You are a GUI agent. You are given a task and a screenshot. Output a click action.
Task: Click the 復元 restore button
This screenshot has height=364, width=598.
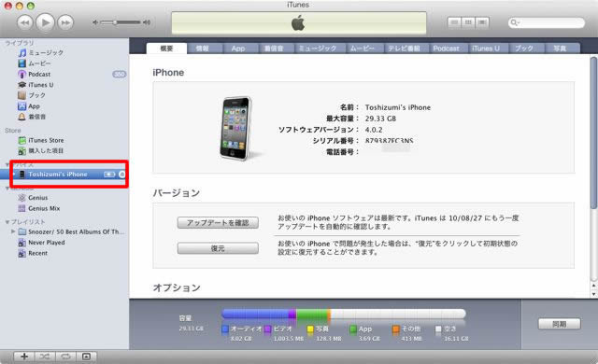218,248
